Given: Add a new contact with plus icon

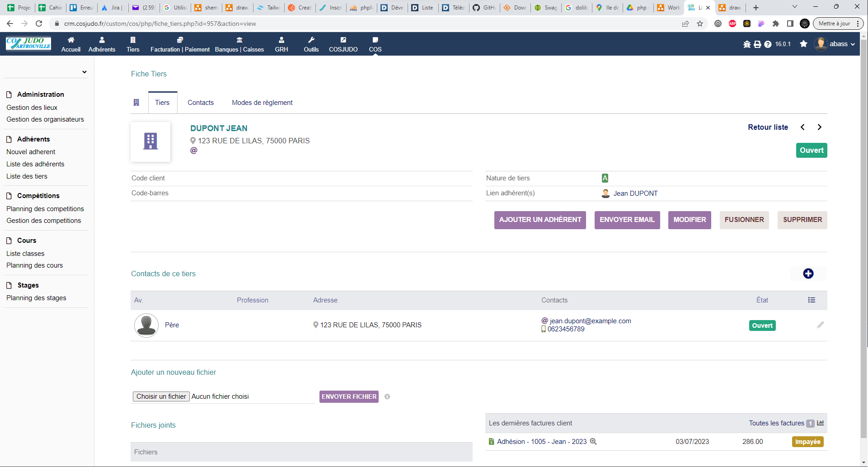Looking at the screenshot, I should coord(808,274).
